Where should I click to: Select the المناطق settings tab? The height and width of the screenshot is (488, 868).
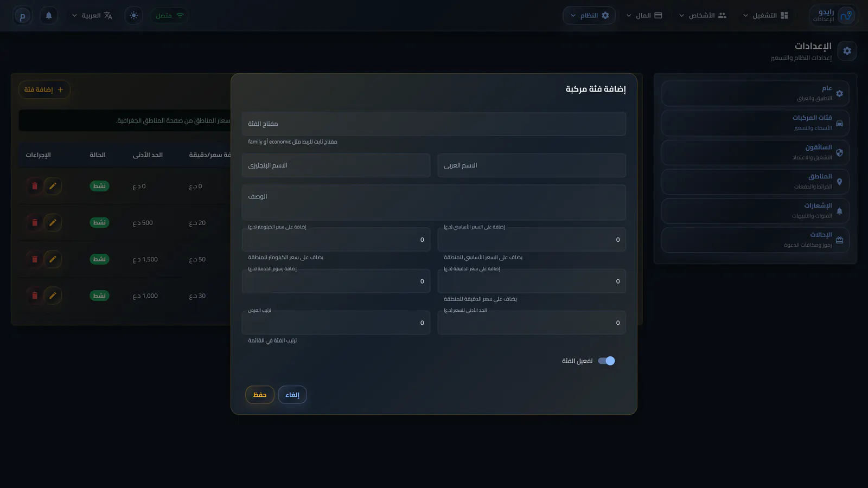[755, 182]
